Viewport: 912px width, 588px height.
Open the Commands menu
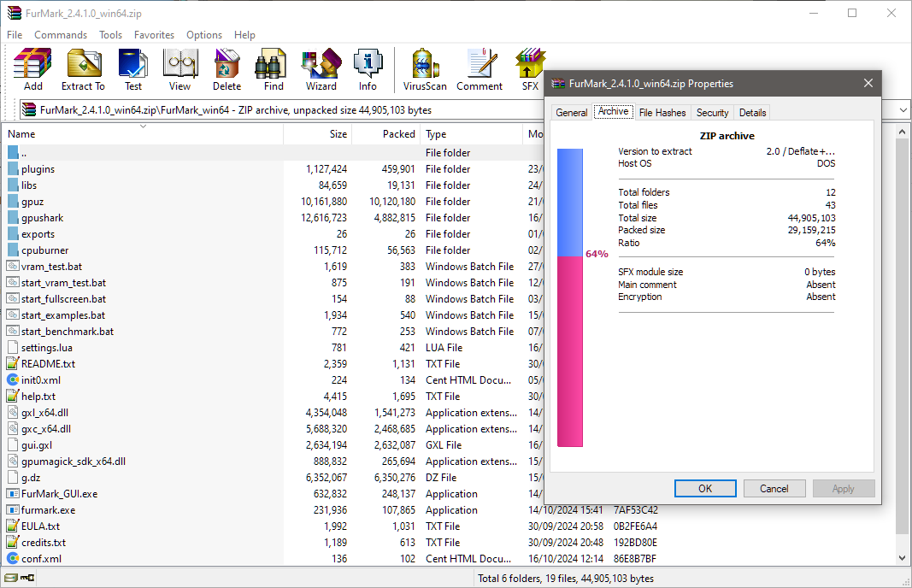[61, 35]
